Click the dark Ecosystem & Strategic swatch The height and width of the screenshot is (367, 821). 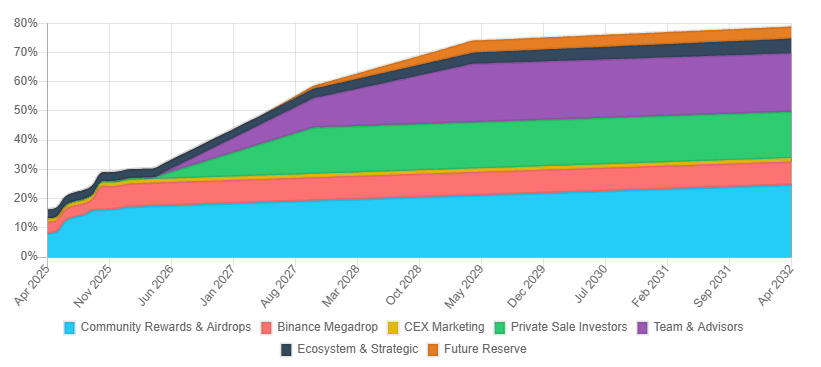point(286,350)
